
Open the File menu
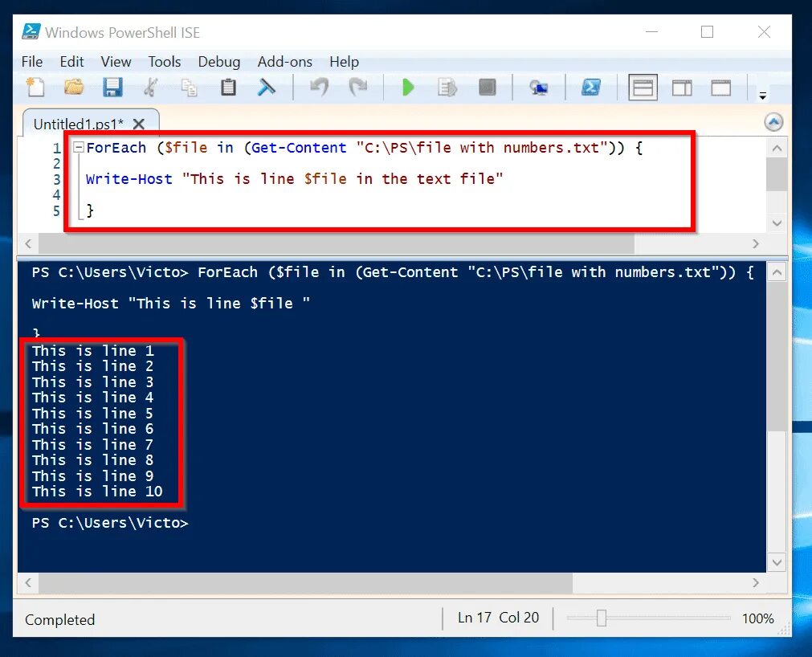click(x=32, y=62)
